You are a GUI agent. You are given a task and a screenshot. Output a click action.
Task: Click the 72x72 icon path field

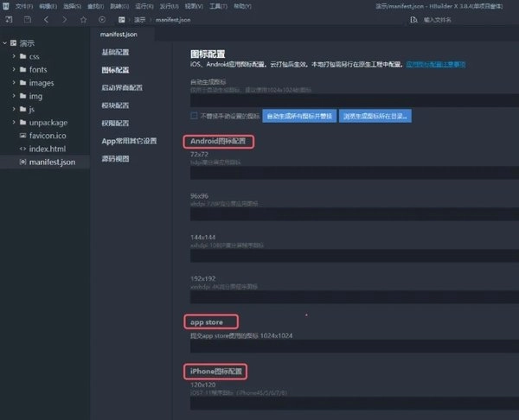(x=346, y=173)
